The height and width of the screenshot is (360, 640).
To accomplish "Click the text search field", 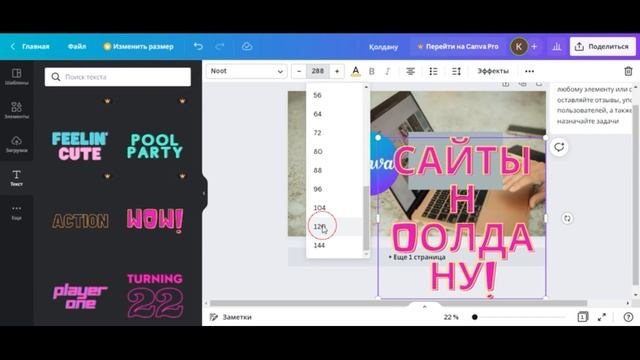I will [118, 77].
